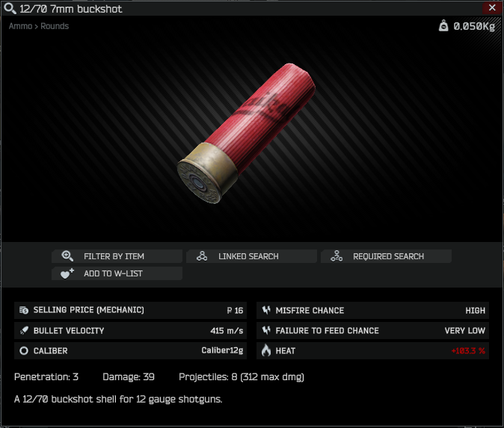The image size is (504, 428).
Task: Click the Linked Search nodes icon
Action: pyautogui.click(x=202, y=256)
